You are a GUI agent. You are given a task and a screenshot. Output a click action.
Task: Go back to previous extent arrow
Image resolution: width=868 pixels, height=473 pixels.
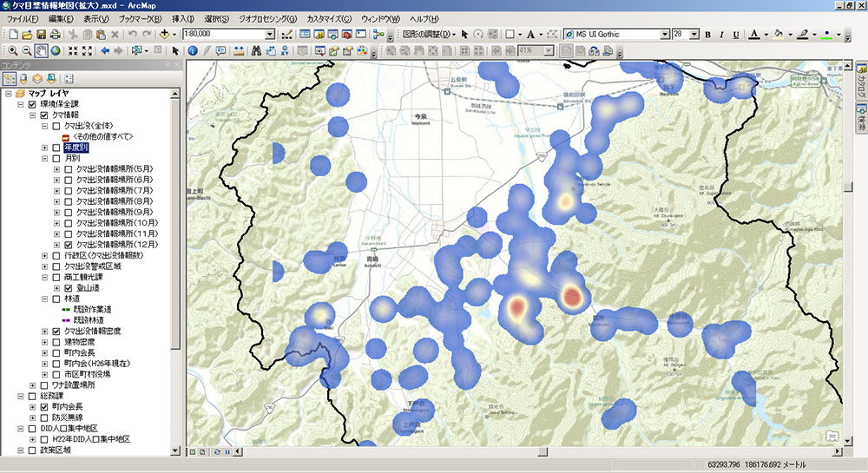(x=105, y=50)
